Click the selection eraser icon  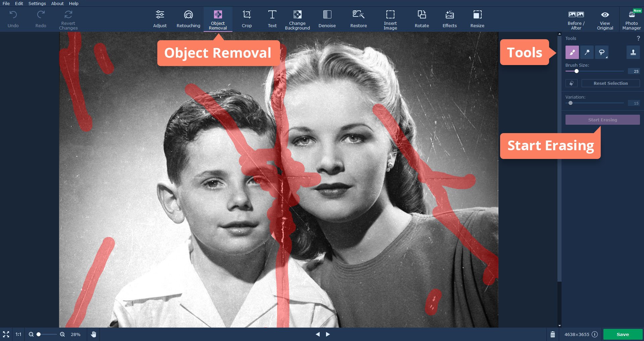[x=572, y=83]
